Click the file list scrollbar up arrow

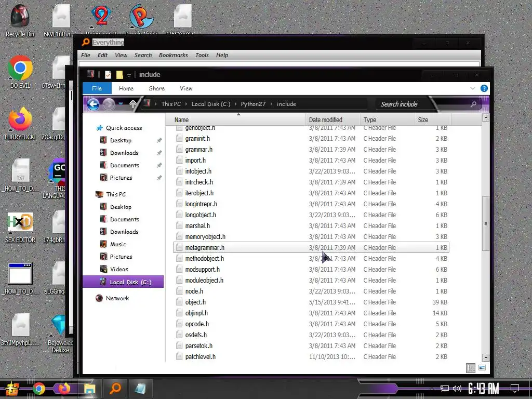pos(486,118)
